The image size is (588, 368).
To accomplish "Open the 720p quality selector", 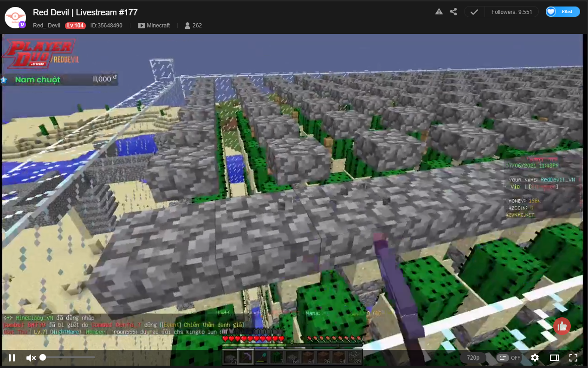I will [473, 358].
